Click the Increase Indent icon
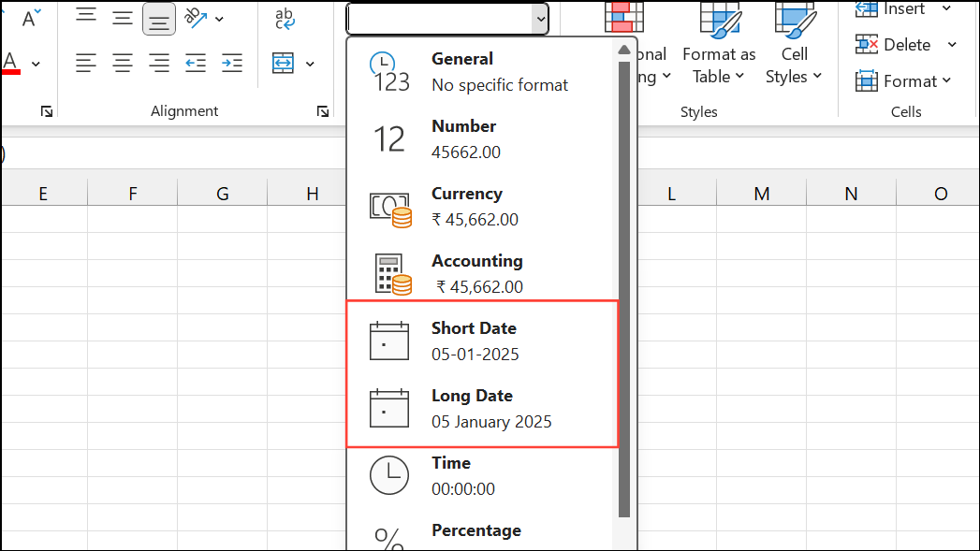 tap(231, 63)
